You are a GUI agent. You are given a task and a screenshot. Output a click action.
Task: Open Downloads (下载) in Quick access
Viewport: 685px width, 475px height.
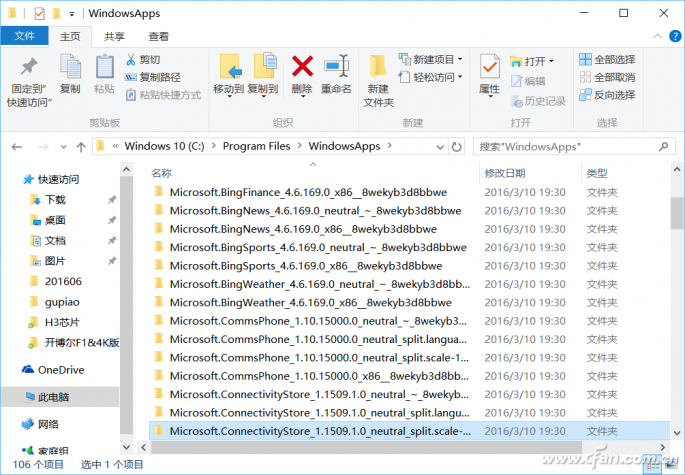pos(48,200)
